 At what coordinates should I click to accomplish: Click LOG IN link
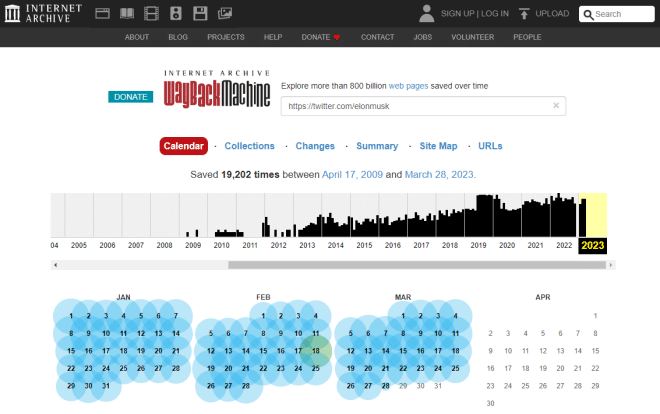coord(495,13)
